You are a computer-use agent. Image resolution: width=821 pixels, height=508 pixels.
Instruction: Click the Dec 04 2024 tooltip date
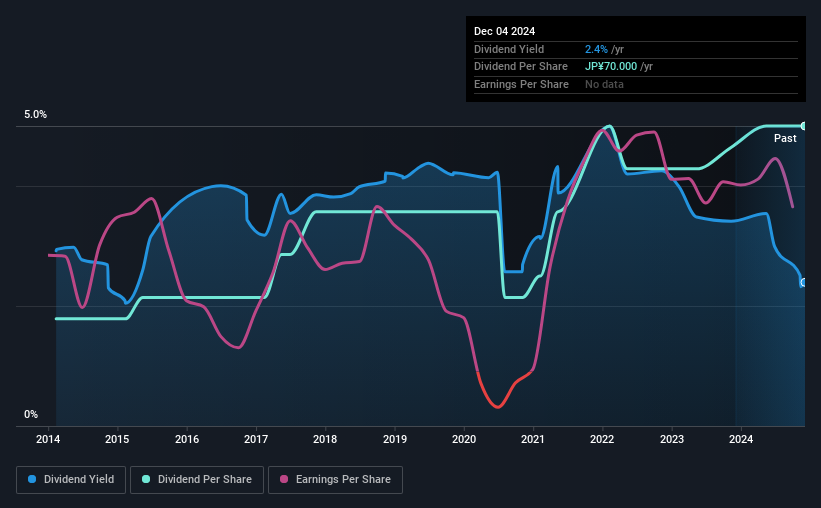[504, 31]
